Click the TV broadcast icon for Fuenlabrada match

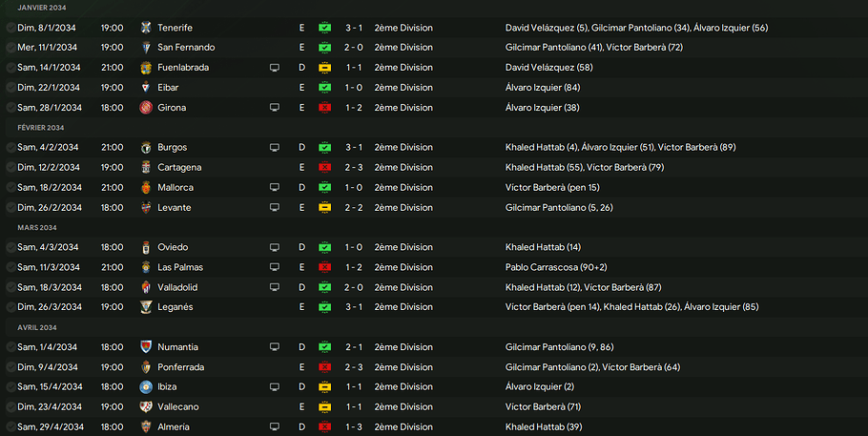pos(275,68)
